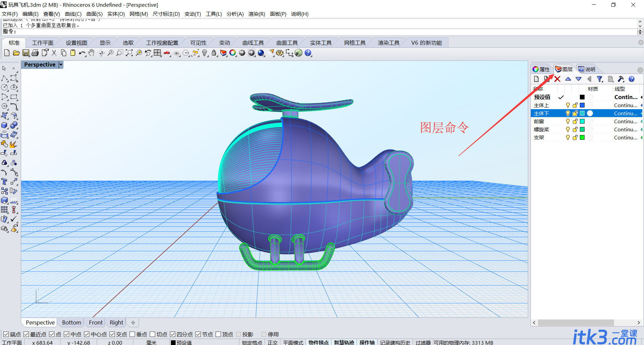Click the New file icon in the standard toolbar
This screenshot has width=644, height=345.
[7, 53]
